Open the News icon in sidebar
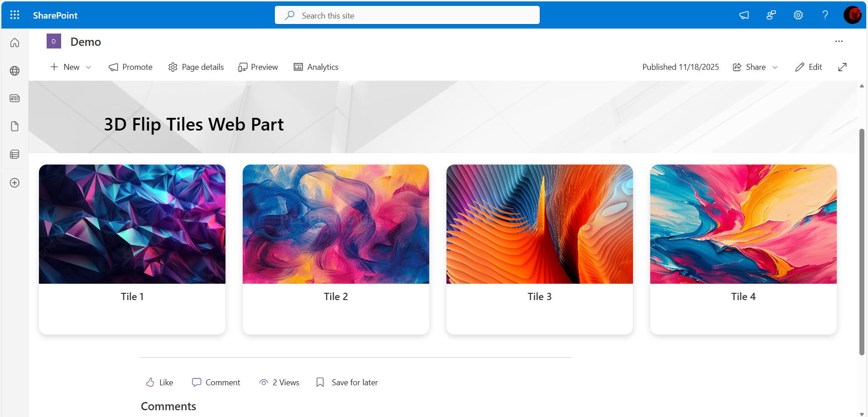The image size is (868, 417). coord(14,98)
